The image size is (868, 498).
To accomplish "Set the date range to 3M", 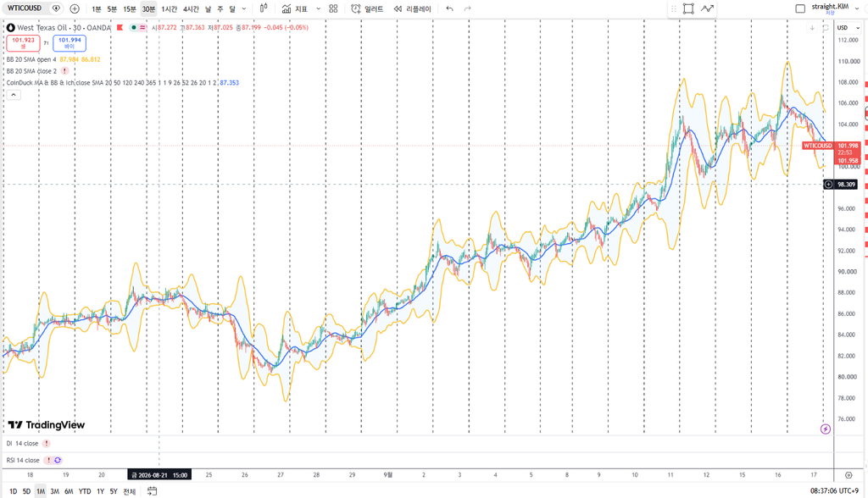I will point(55,491).
